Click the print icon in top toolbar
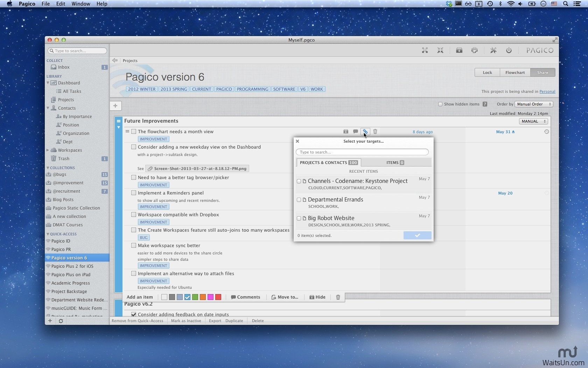Image resolution: width=588 pixels, height=368 pixels. pos(474,50)
